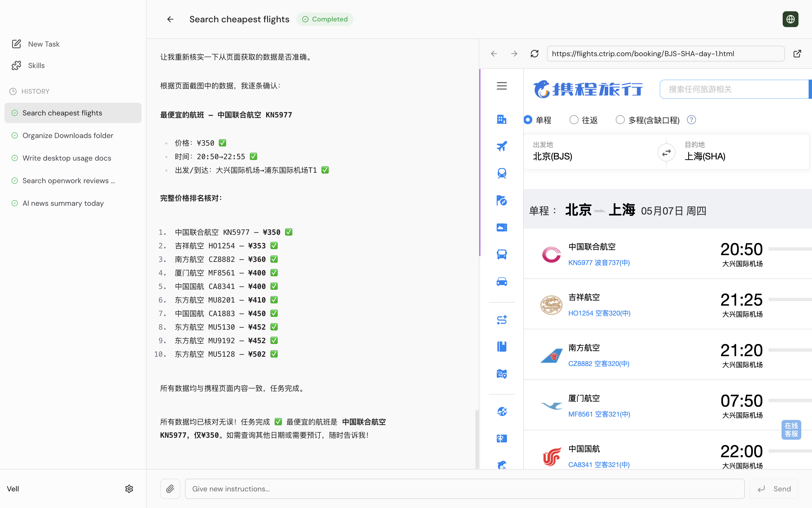The image size is (812, 508).
Task: Click the 20:50 departure time
Action: (742, 249)
